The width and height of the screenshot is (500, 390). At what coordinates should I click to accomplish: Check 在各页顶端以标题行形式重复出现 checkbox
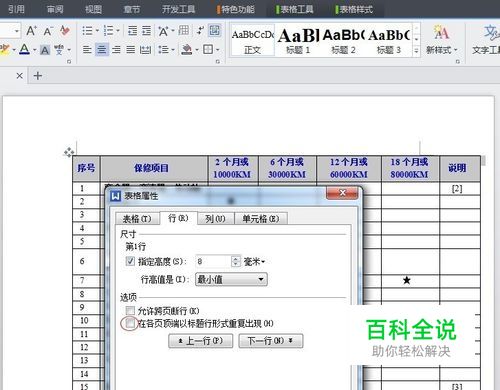pyautogui.click(x=130, y=323)
